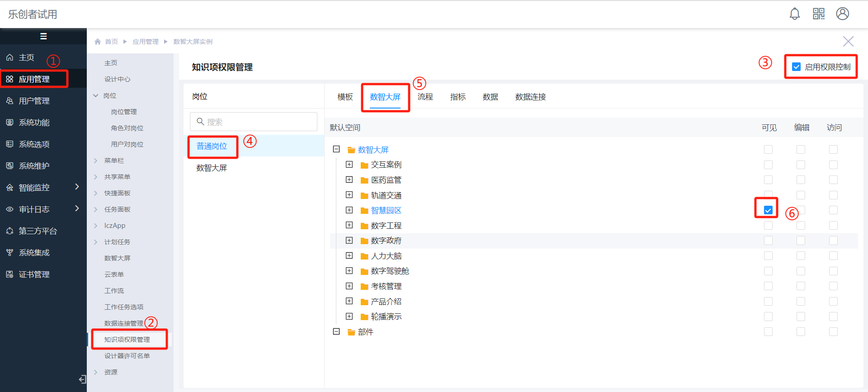Open the user account avatar icon
Screen dimensions: 868x392
(842, 14)
